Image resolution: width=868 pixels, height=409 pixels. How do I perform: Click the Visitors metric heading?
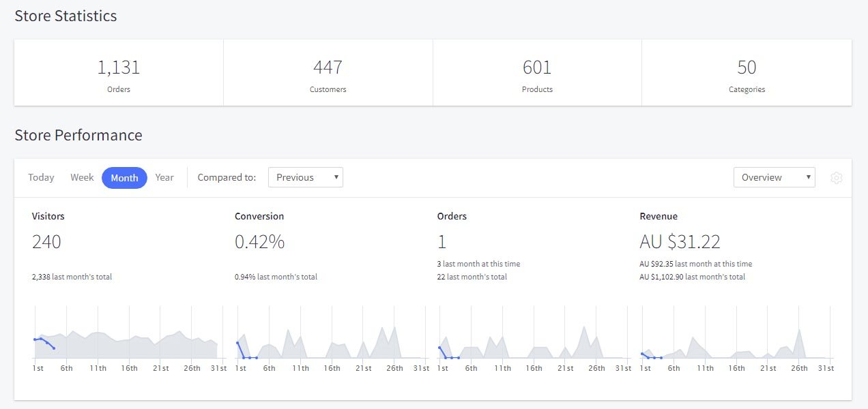point(48,216)
